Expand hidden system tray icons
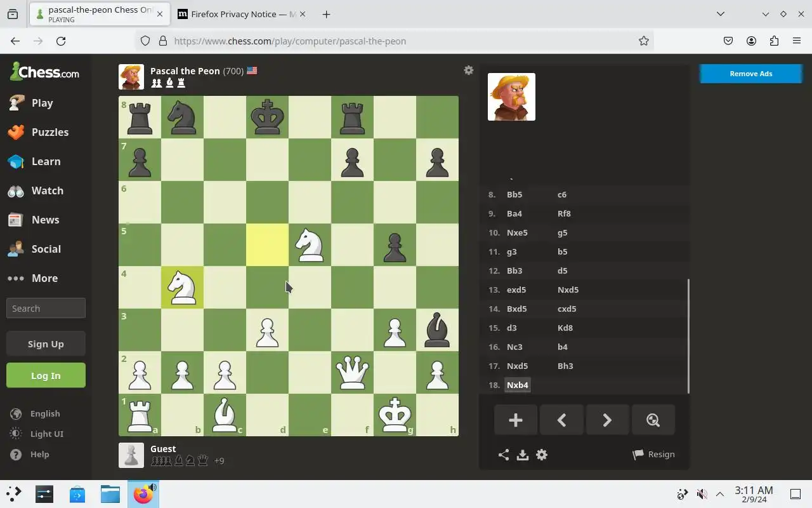 pos(720,494)
